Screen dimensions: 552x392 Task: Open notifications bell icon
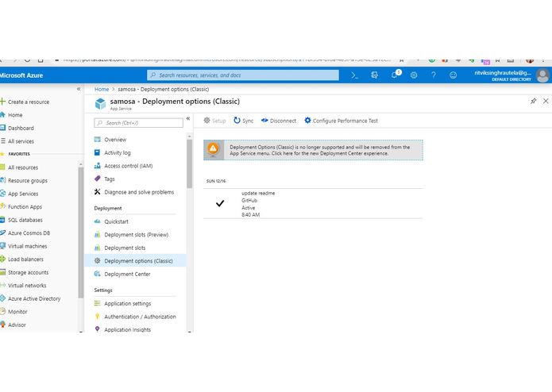click(x=395, y=75)
